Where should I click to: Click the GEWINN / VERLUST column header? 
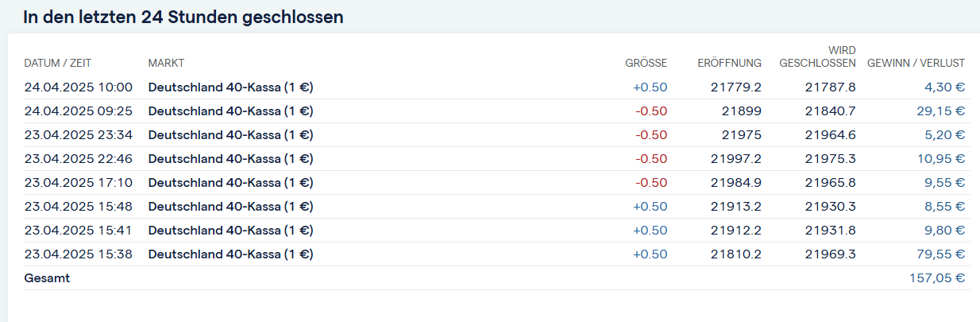coord(916,63)
